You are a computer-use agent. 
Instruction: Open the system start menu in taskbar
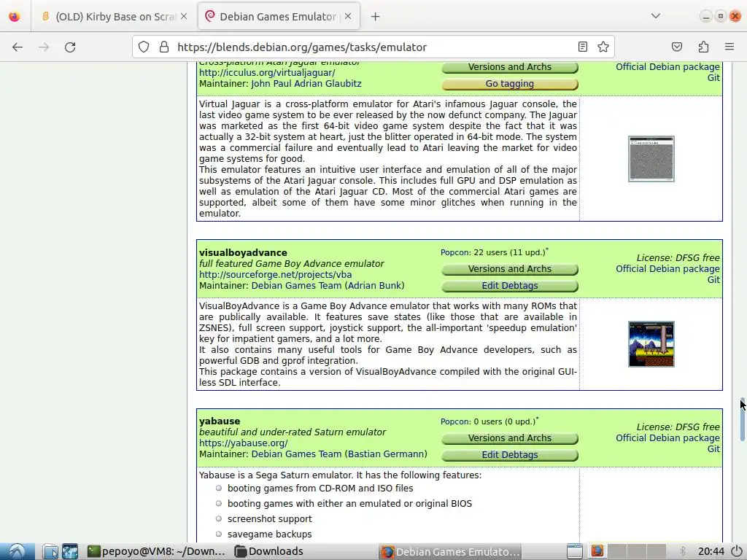click(18, 551)
